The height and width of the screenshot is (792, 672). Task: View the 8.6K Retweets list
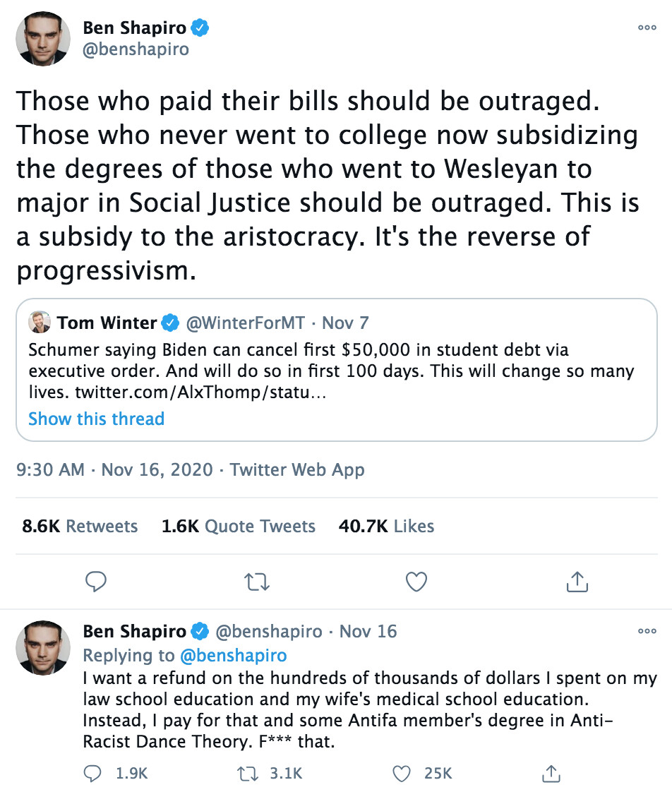(80, 526)
